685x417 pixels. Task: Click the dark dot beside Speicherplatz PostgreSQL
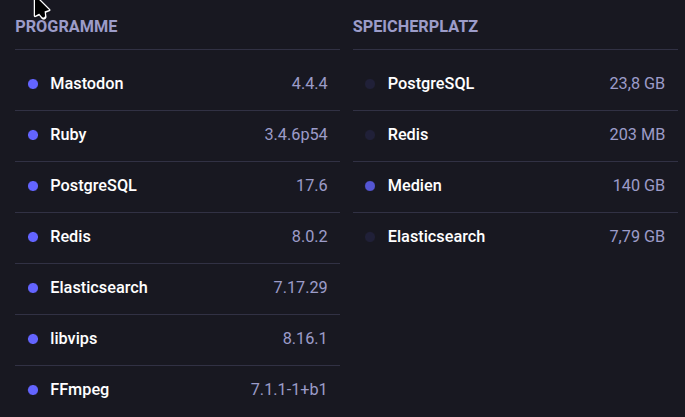pos(370,83)
